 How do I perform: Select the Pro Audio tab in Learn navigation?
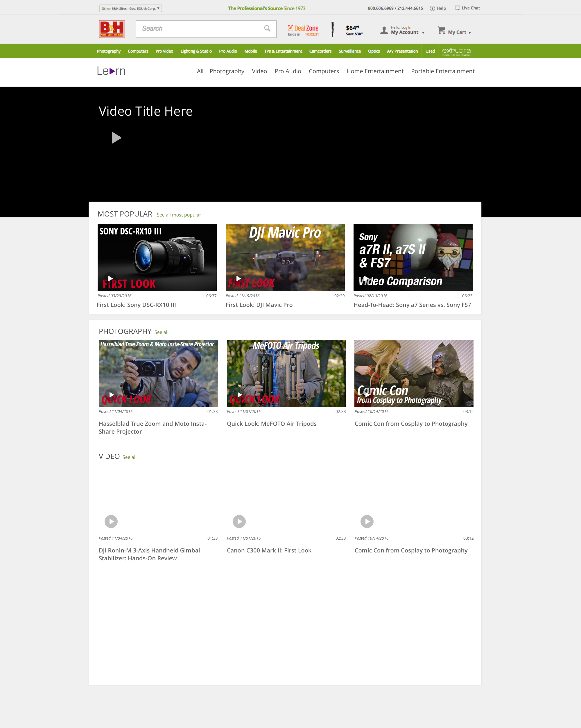tap(288, 71)
